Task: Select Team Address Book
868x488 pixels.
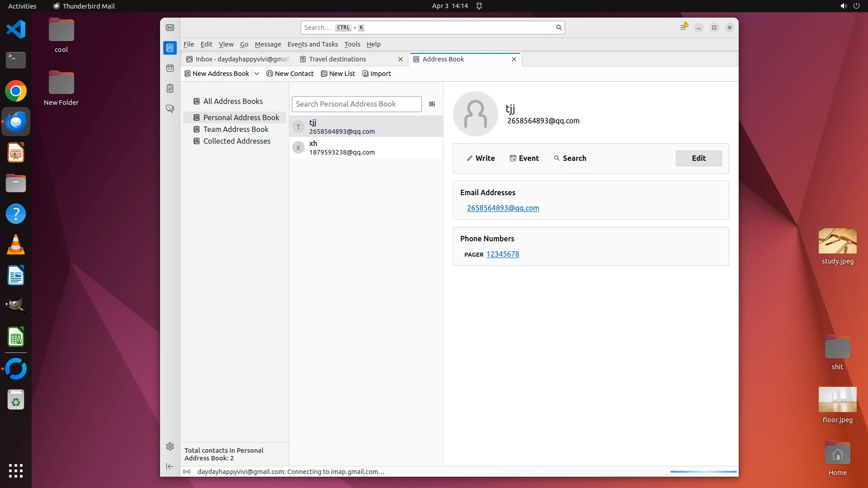Action: click(x=236, y=129)
